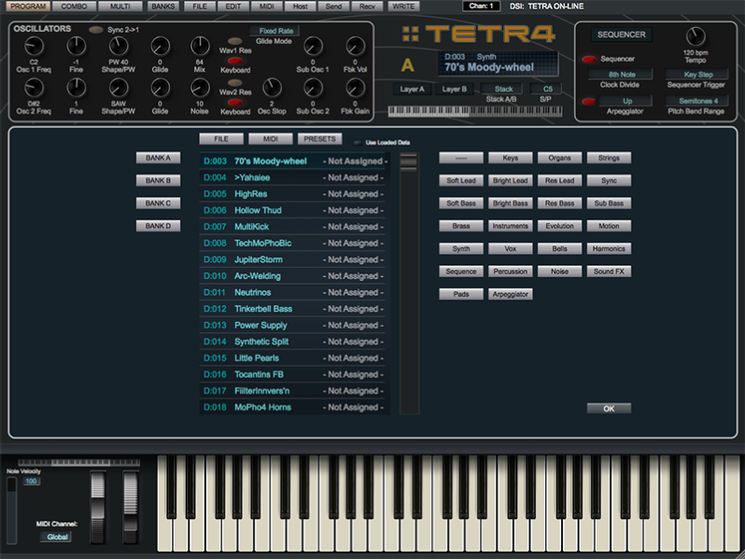Image resolution: width=745 pixels, height=560 pixels.
Task: Select the Tinkerbell Bass preset in list
Action: (x=263, y=309)
